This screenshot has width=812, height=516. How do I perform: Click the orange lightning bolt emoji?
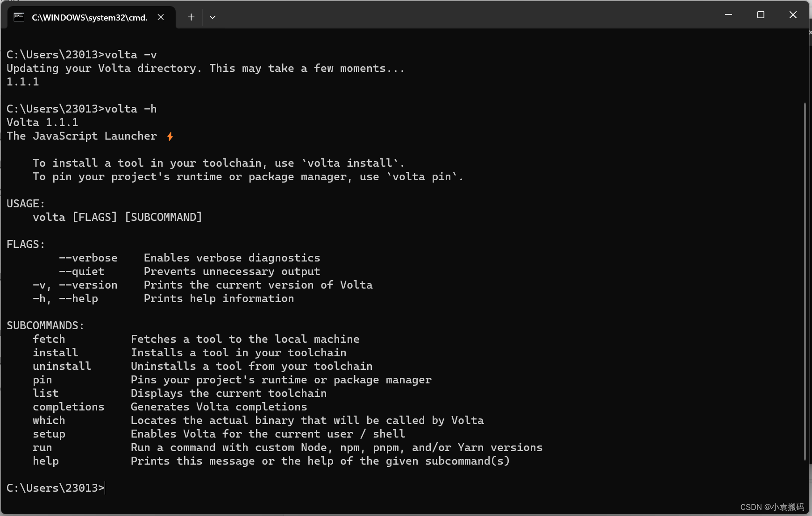pos(170,136)
